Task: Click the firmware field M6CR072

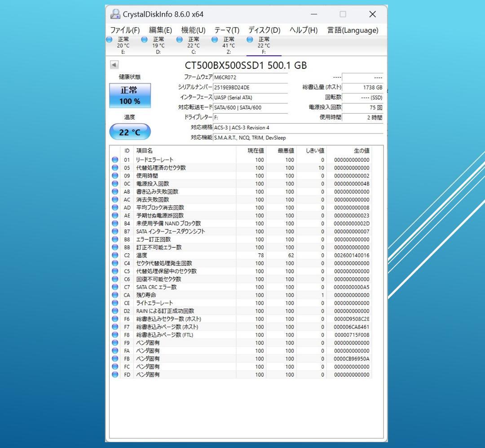Action: click(x=250, y=77)
